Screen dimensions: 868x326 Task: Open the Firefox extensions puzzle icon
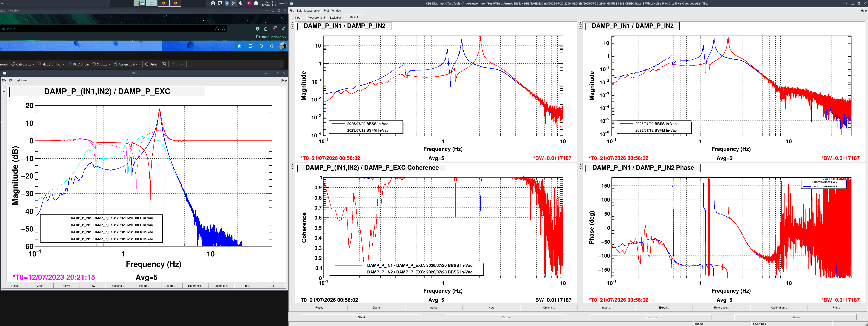tap(266, 29)
